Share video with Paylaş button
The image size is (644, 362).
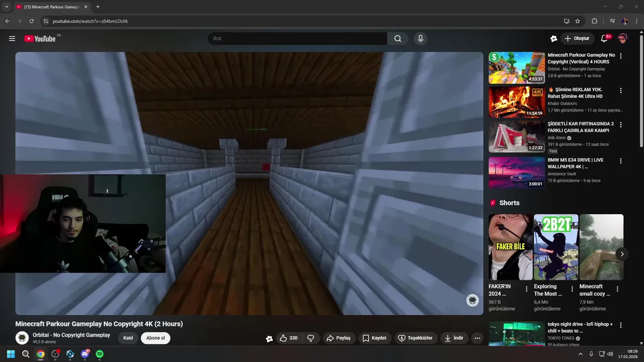coord(339,338)
